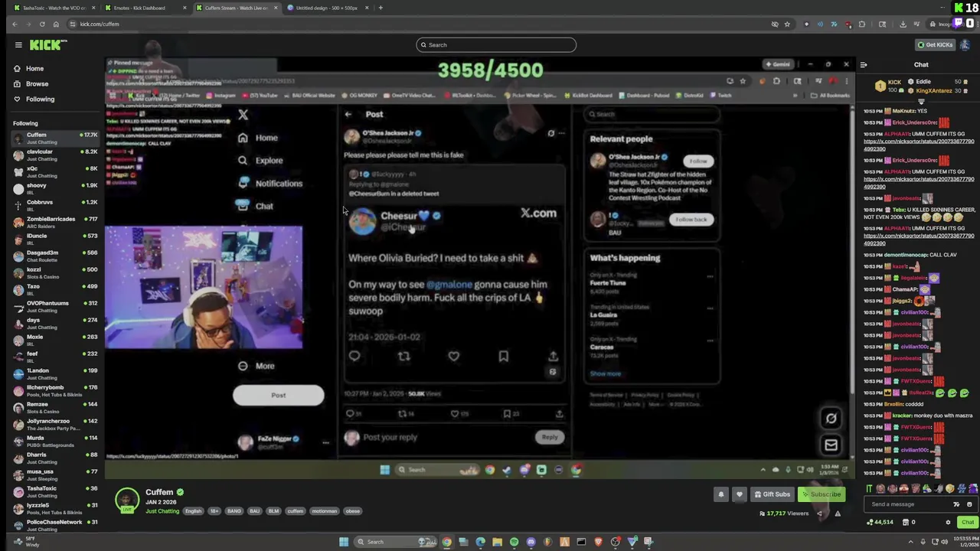
Task: Click Chat in the X sidebar
Action: click(255, 206)
